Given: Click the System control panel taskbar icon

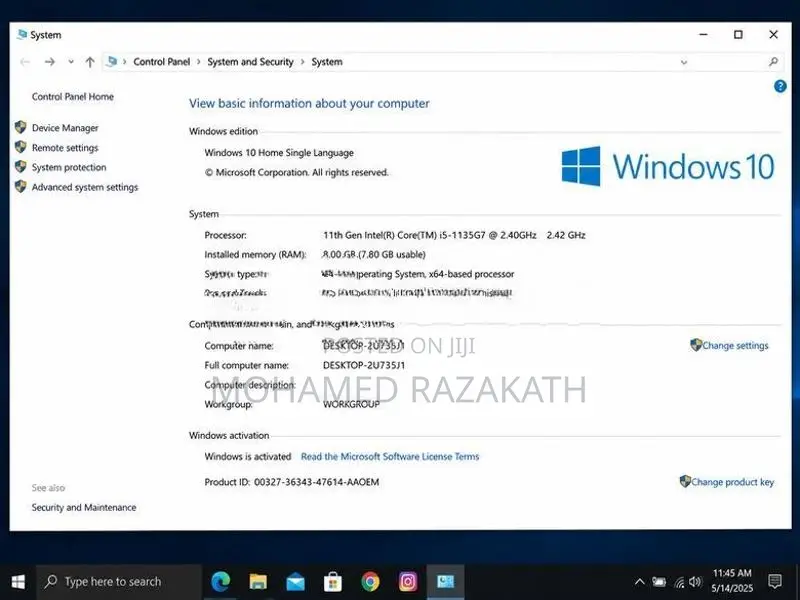Looking at the screenshot, I should tap(445, 582).
